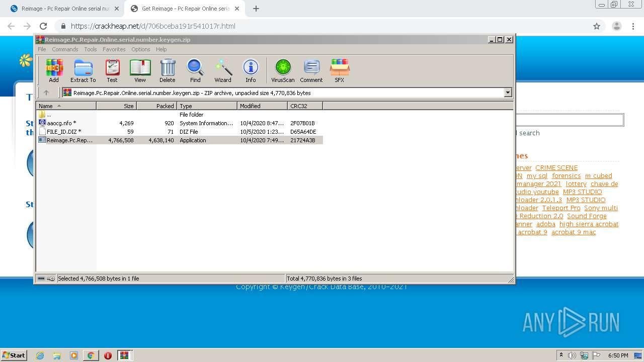Add a Comment to the archive
The height and width of the screenshot is (362, 644).
pyautogui.click(x=311, y=70)
